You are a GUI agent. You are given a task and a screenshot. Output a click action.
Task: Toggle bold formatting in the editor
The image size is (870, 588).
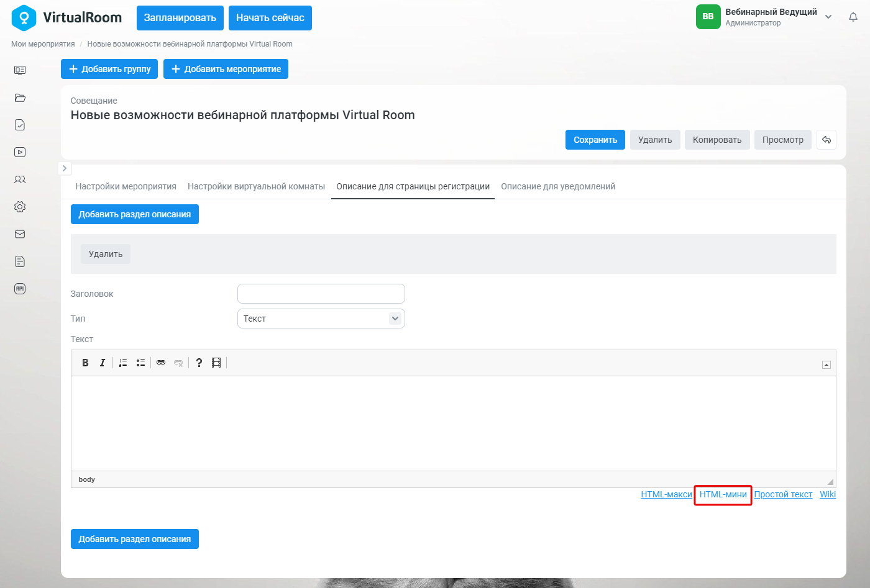[x=85, y=363]
